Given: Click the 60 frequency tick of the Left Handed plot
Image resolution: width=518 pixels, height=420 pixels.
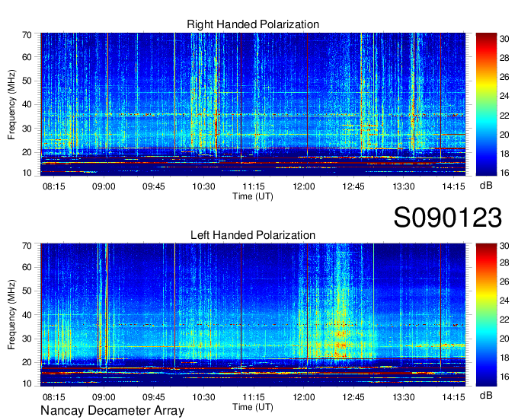Looking at the screenshot, I should [x=27, y=267].
